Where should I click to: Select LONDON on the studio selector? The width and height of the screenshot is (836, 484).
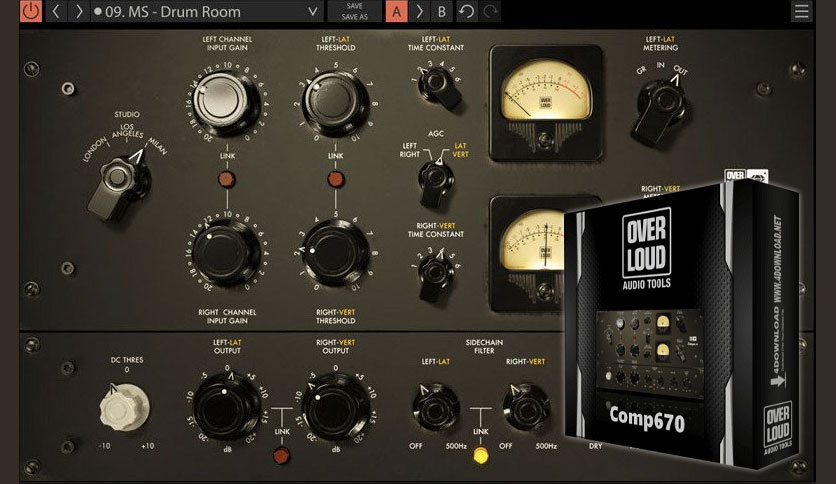(96, 150)
